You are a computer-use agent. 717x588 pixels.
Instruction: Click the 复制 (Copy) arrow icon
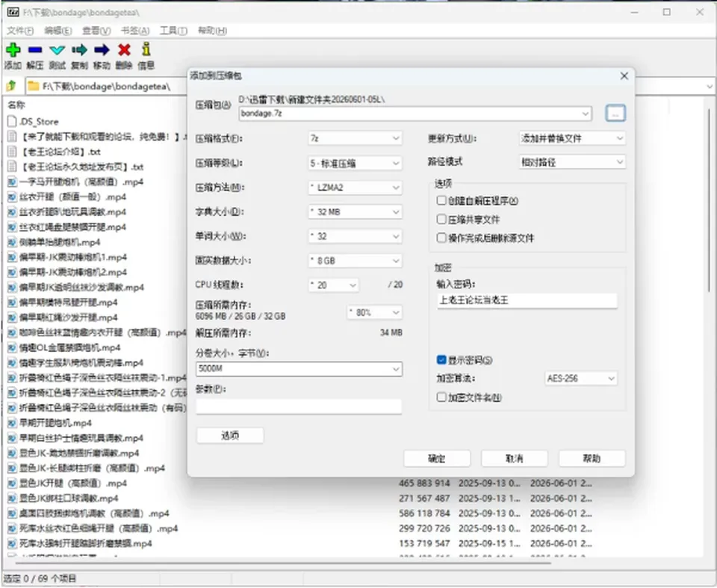79,49
